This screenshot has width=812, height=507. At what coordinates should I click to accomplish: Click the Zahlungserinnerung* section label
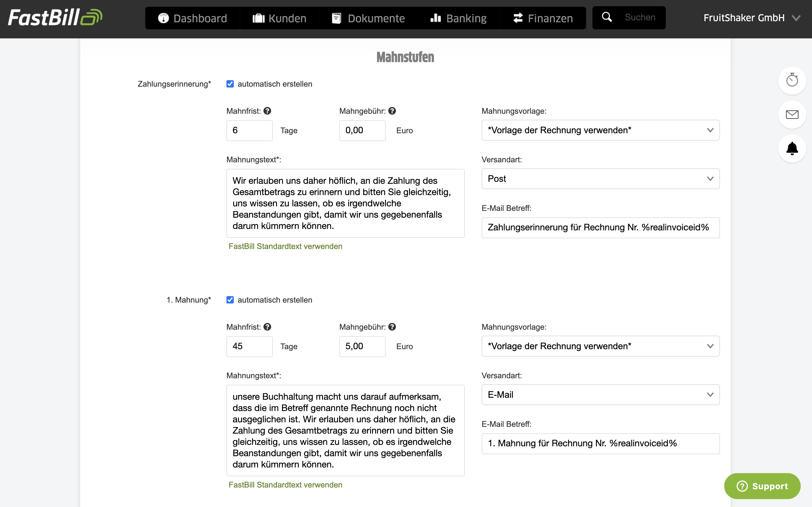point(174,84)
